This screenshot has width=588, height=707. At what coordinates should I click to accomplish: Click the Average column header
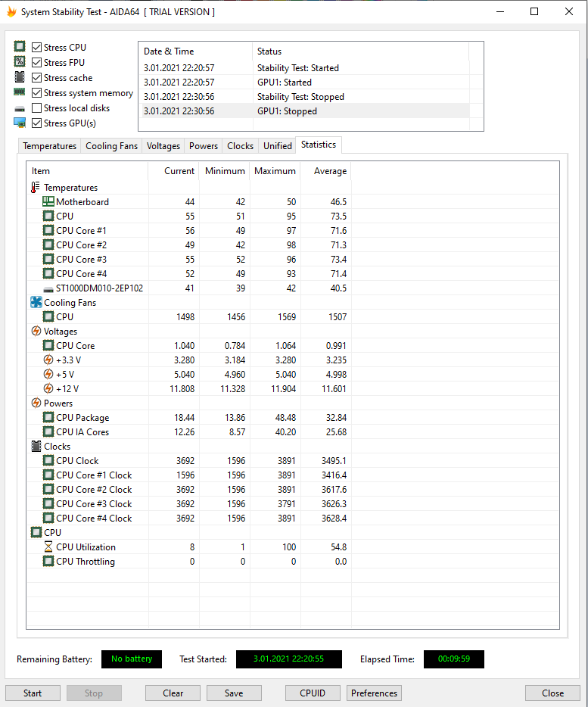(326, 171)
